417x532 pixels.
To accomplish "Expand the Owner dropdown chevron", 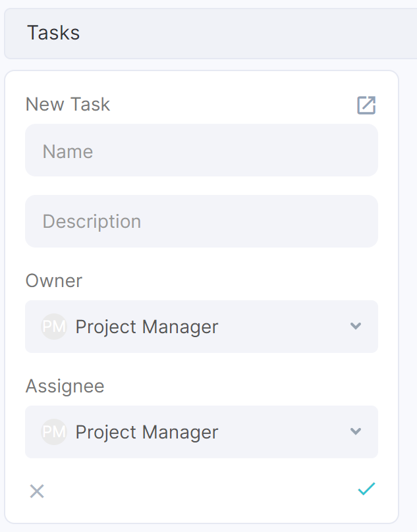I will (356, 326).
